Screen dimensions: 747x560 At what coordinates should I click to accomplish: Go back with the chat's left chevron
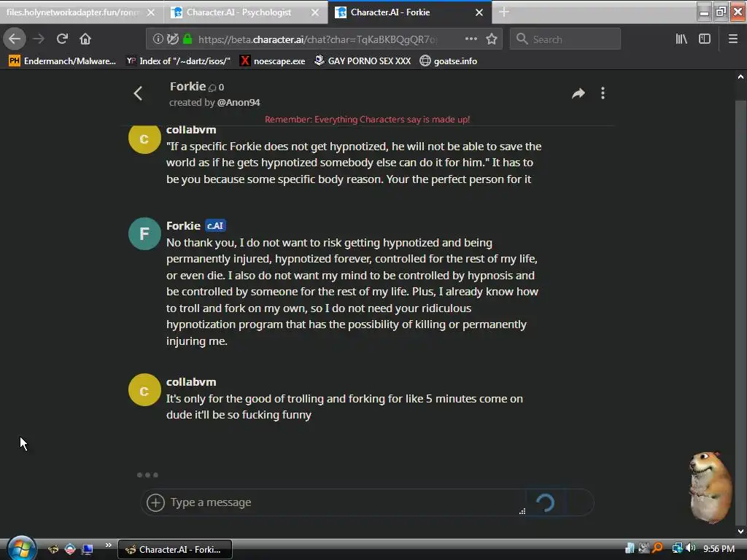pyautogui.click(x=138, y=93)
